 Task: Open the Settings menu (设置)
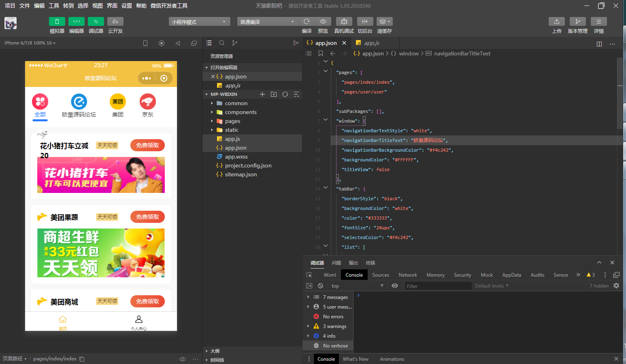point(127,6)
